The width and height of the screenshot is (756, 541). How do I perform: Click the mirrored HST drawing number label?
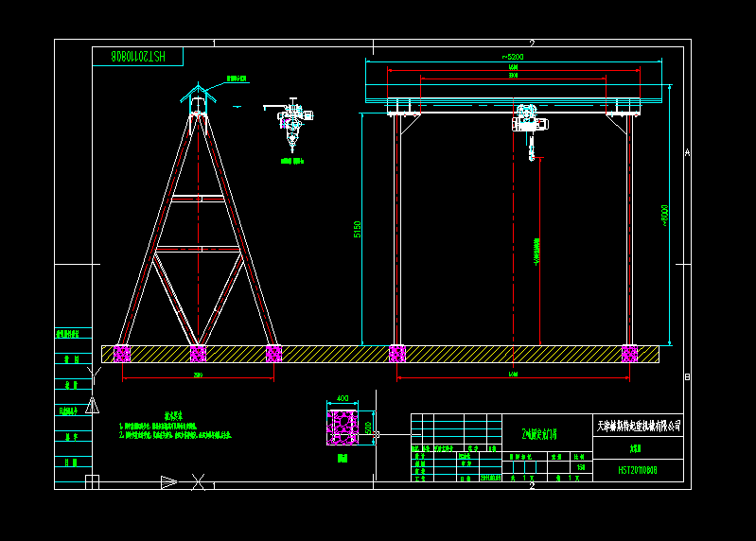(138, 57)
